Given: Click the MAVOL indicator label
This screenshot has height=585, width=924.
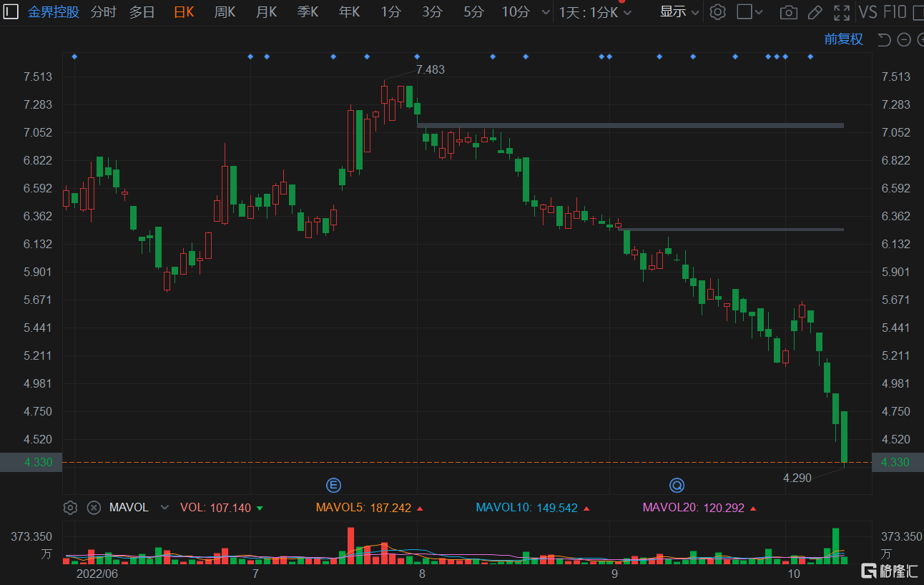Looking at the screenshot, I should coord(129,508).
